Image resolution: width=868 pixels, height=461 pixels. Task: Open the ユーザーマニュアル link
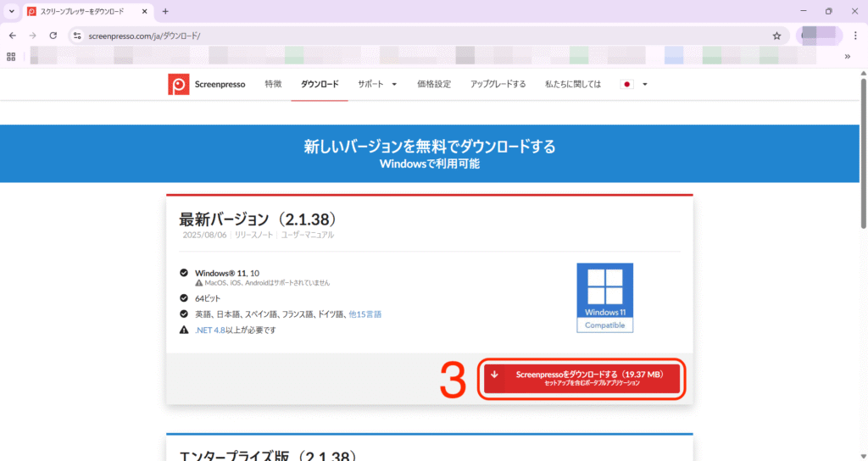tap(307, 235)
